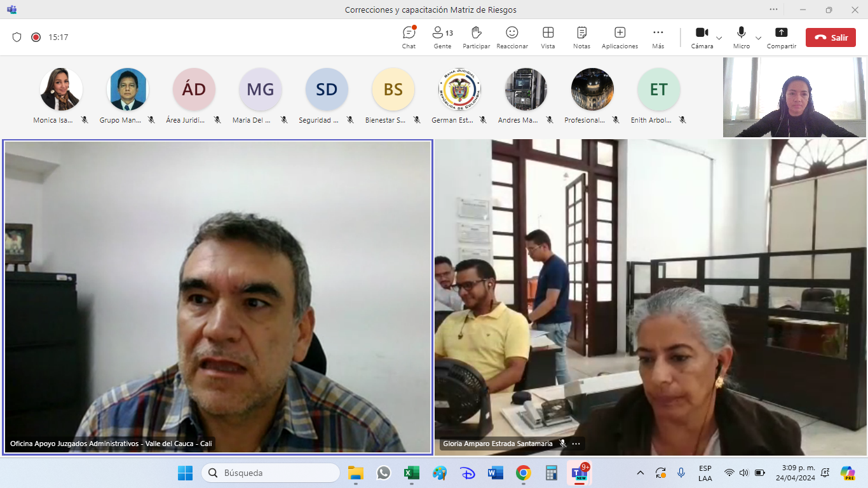Select Enith Arbol ET avatar
868x488 pixels.
(x=659, y=90)
